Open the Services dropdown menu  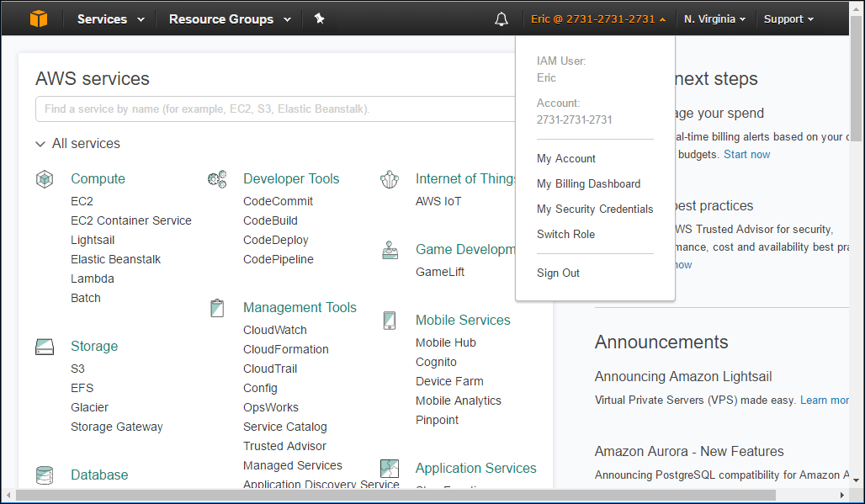tap(111, 19)
